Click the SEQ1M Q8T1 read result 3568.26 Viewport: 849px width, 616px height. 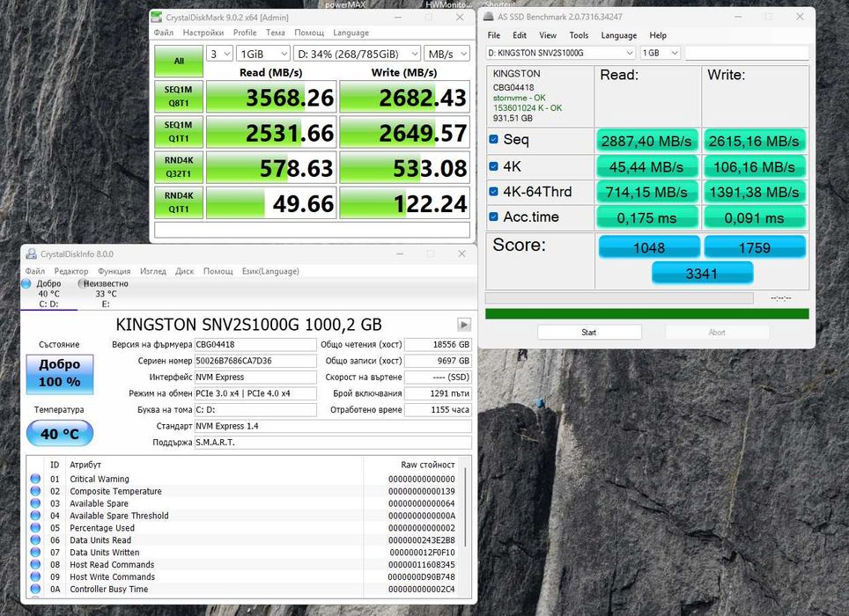[x=271, y=97]
